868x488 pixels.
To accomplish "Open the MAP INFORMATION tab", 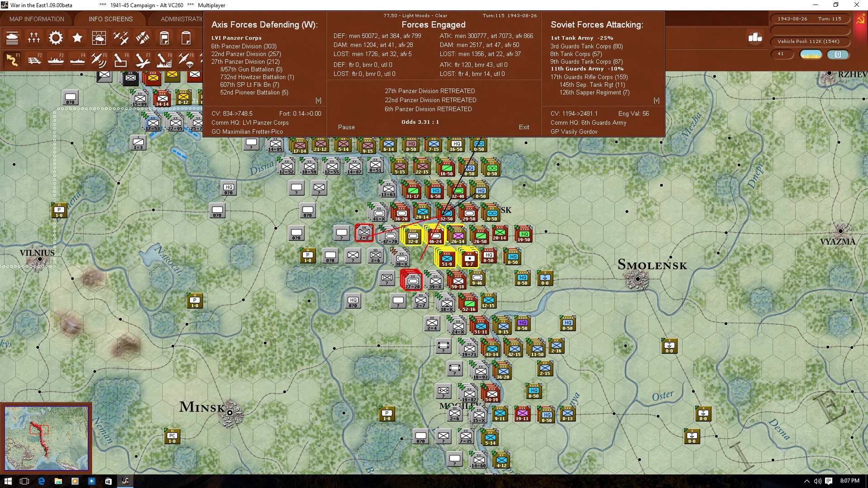I will 37,19.
